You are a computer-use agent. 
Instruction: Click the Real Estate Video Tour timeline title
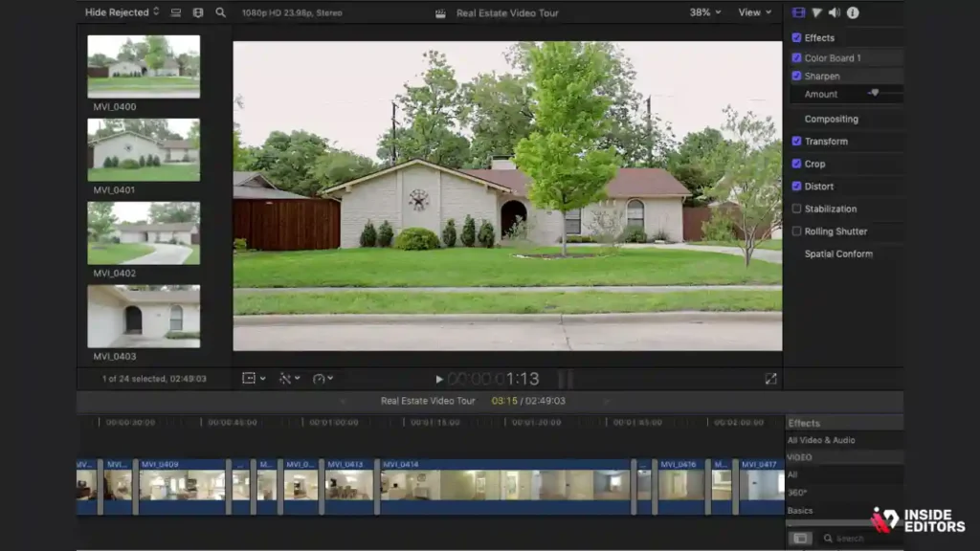point(428,401)
